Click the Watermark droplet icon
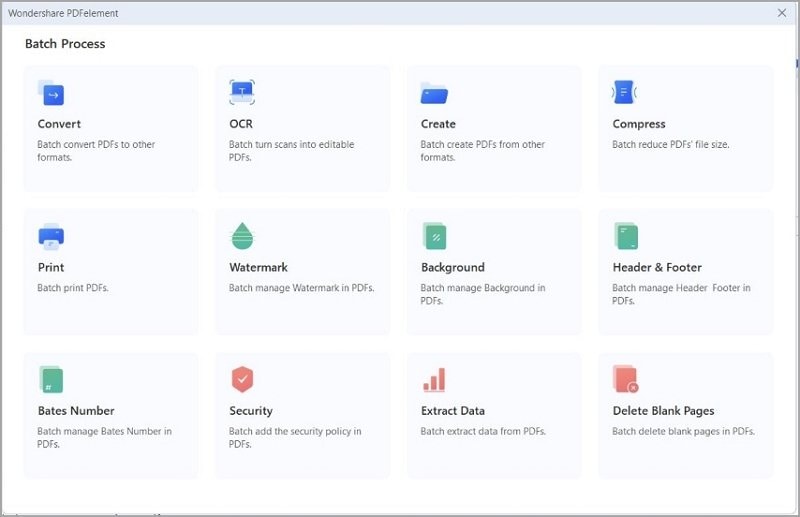Viewport: 800px width, 517px height. pyautogui.click(x=242, y=236)
